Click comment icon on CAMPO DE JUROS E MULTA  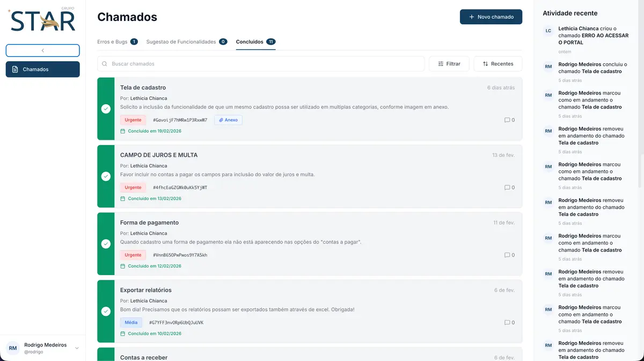click(x=507, y=188)
